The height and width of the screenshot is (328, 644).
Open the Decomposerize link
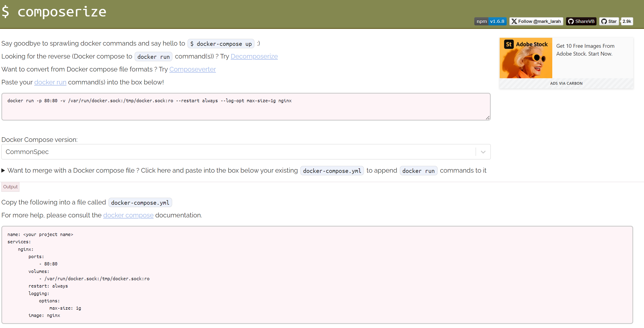(x=254, y=56)
